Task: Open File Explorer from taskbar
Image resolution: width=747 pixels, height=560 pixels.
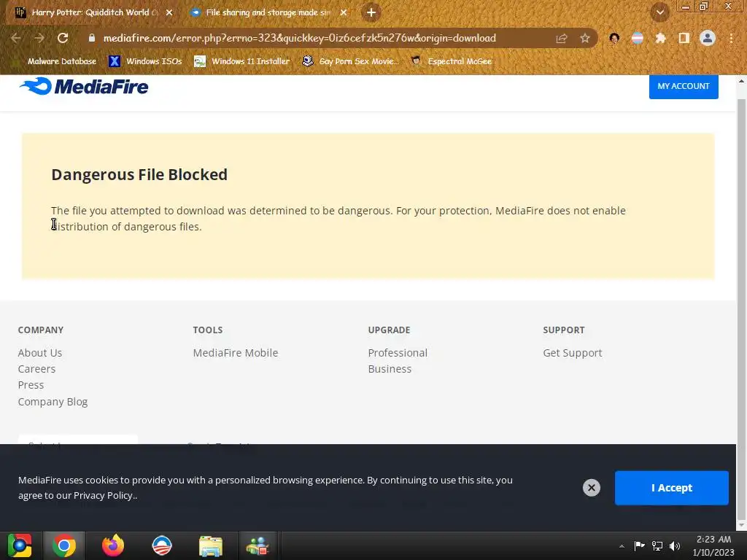Action: pyautogui.click(x=211, y=545)
